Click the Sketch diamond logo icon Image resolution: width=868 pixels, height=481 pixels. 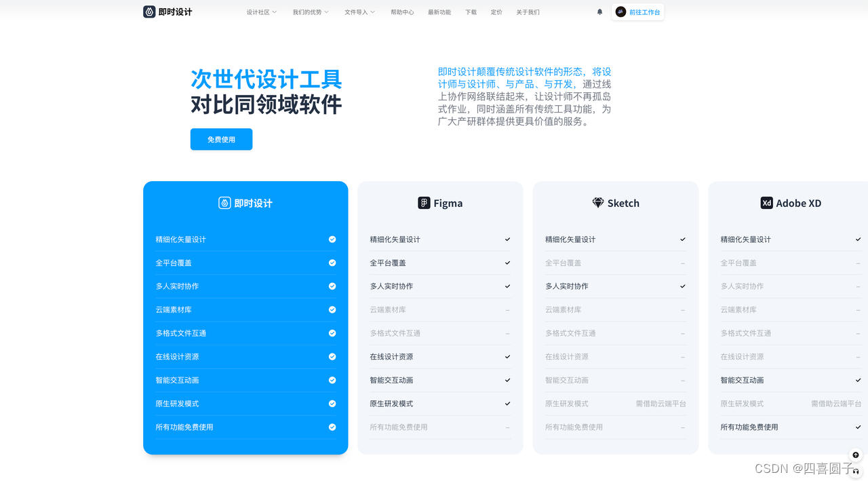coord(598,203)
